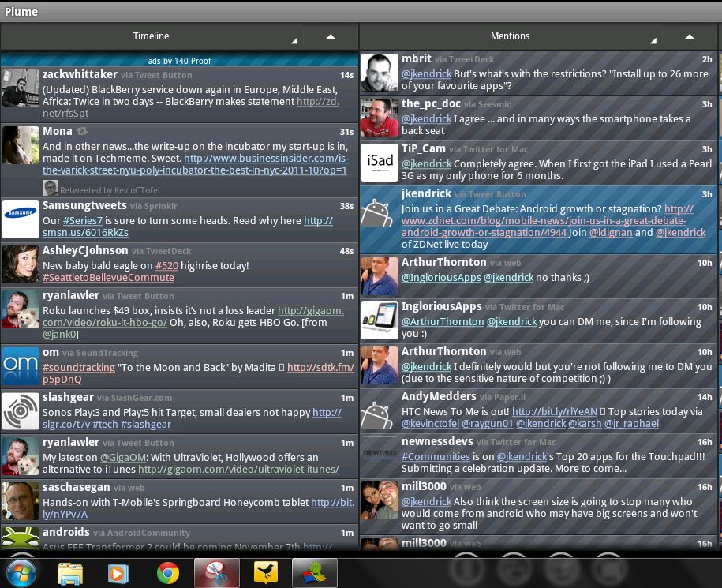
Task: Open Windows Explorer folder in taskbar
Action: pyautogui.click(x=70, y=572)
